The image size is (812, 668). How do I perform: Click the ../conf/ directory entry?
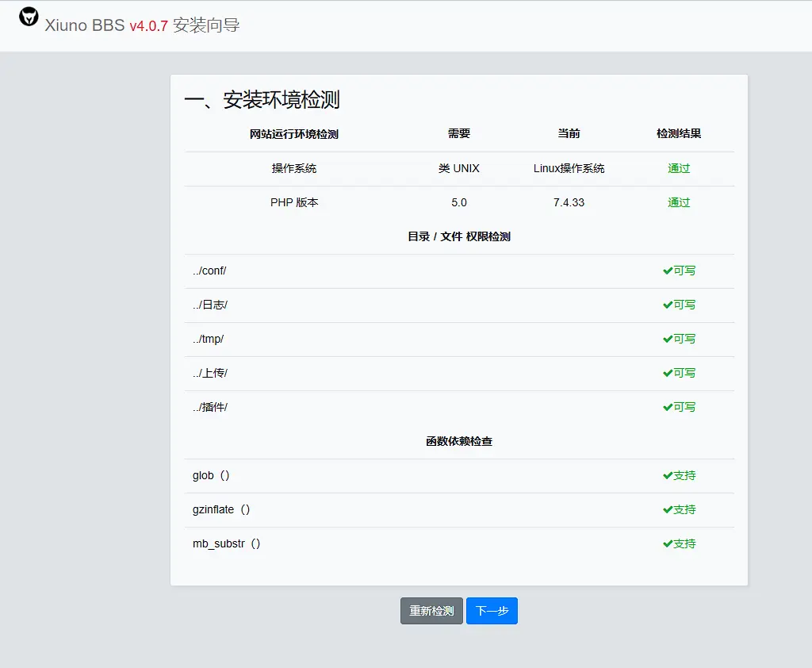209,271
